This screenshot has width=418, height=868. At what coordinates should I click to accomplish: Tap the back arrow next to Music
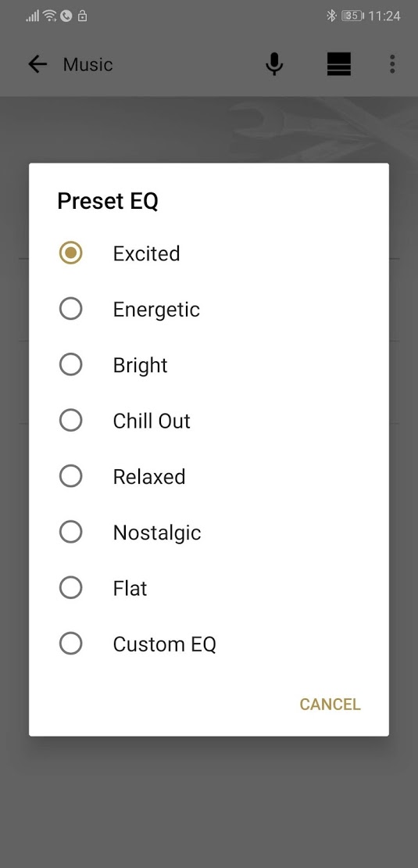[x=38, y=65]
